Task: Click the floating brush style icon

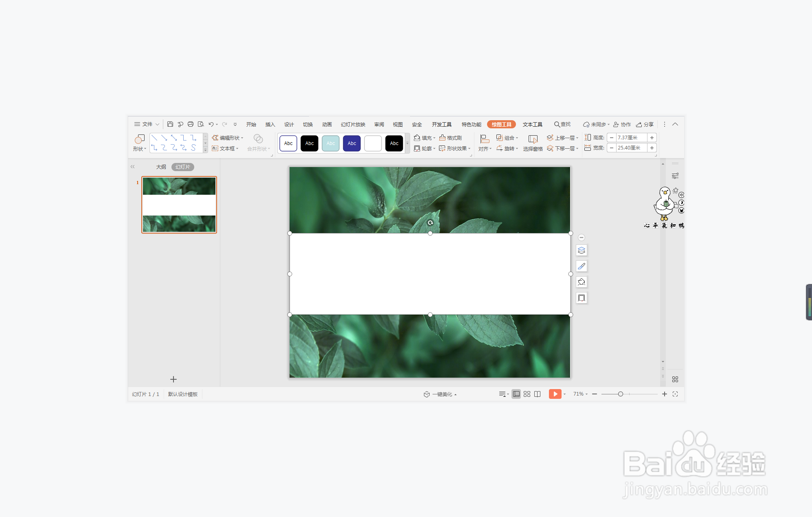Action: (x=582, y=266)
